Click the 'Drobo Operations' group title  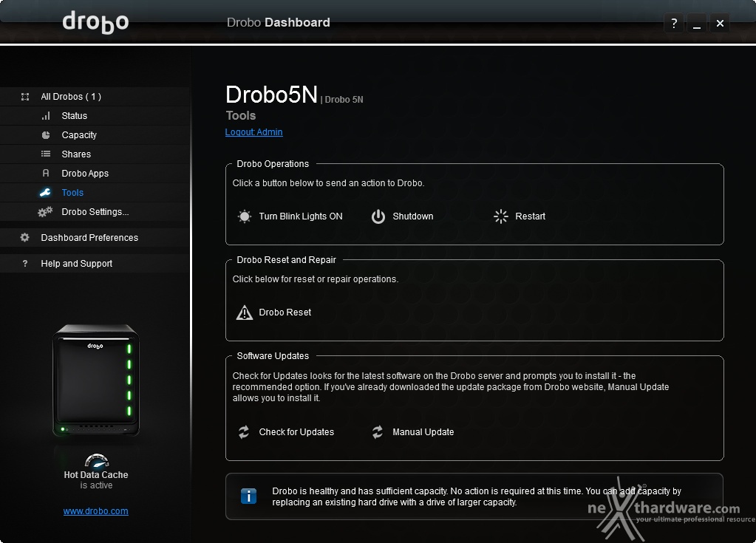tap(273, 164)
